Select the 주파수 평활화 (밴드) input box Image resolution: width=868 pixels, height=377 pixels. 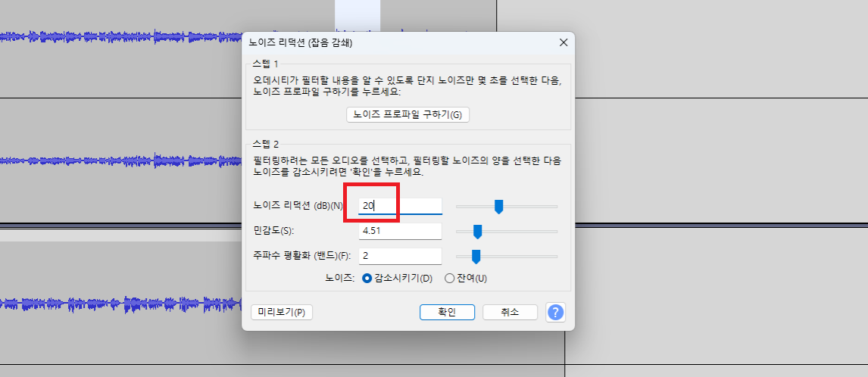click(x=400, y=257)
